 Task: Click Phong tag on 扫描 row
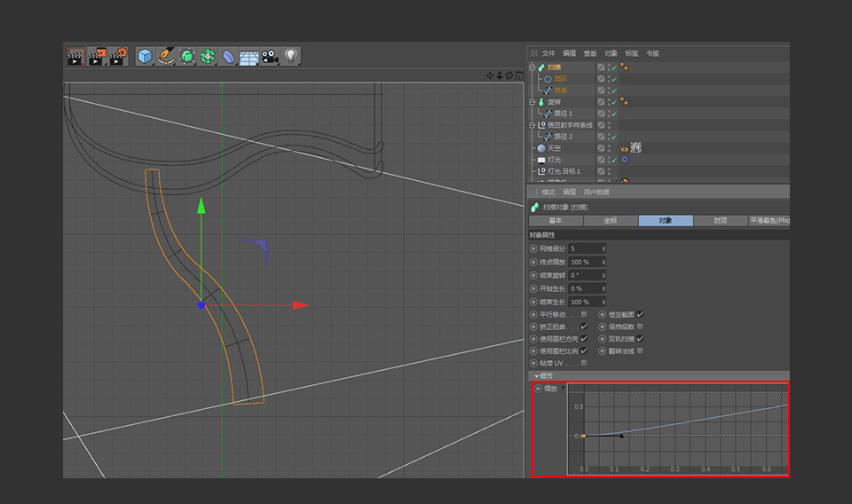[x=624, y=67]
